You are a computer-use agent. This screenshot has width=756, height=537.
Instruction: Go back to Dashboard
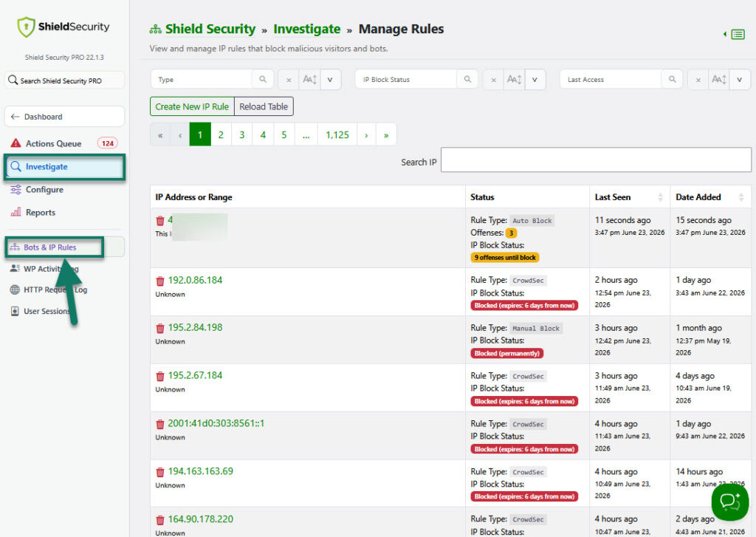point(65,117)
